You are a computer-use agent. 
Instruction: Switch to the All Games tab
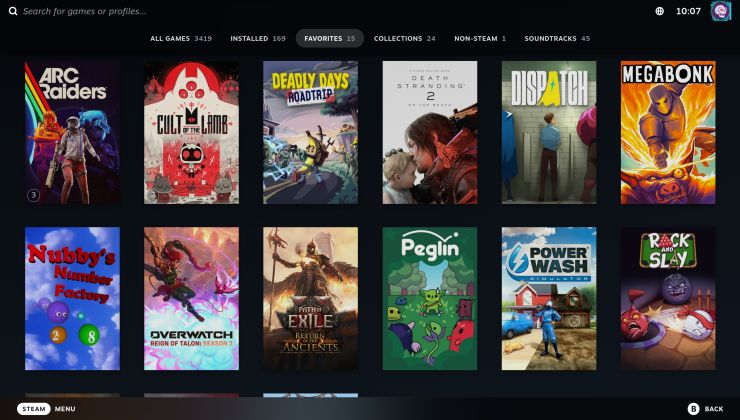coord(181,39)
